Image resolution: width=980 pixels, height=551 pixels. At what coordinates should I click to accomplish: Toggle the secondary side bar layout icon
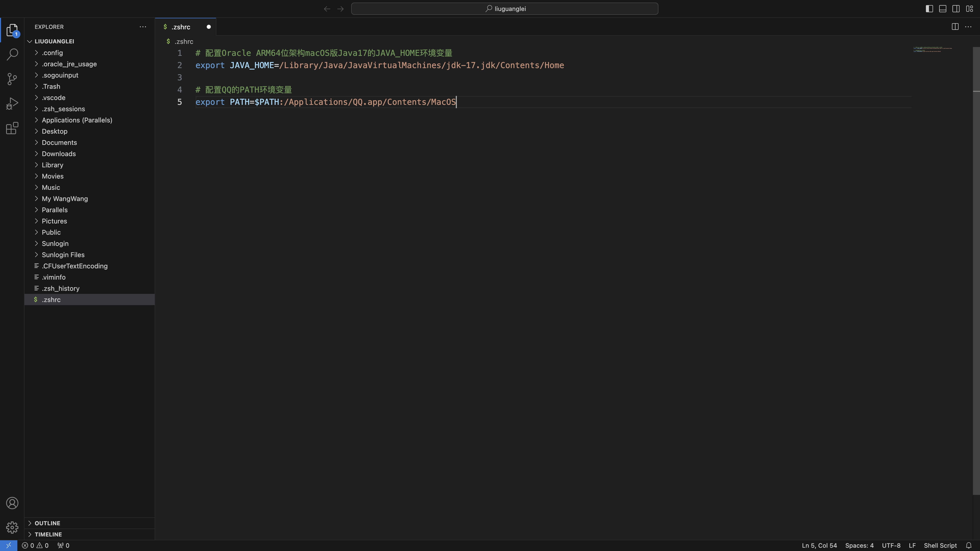point(956,9)
